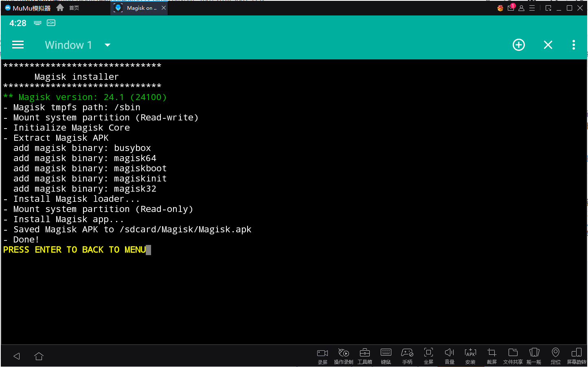Open operation recording (操作录制)
Screen dimensions: 588x367
coord(344,356)
